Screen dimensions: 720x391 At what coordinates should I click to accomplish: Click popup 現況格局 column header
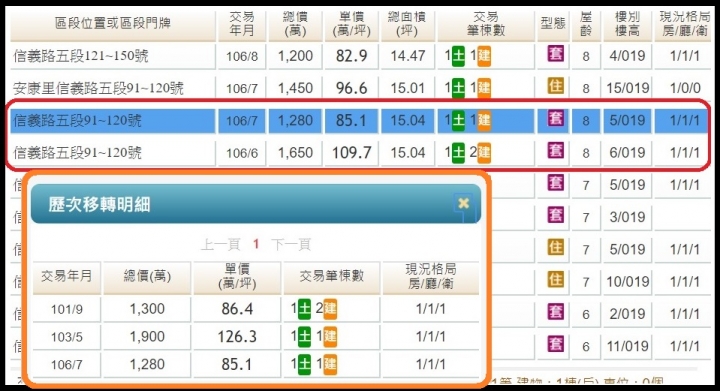coord(430,278)
